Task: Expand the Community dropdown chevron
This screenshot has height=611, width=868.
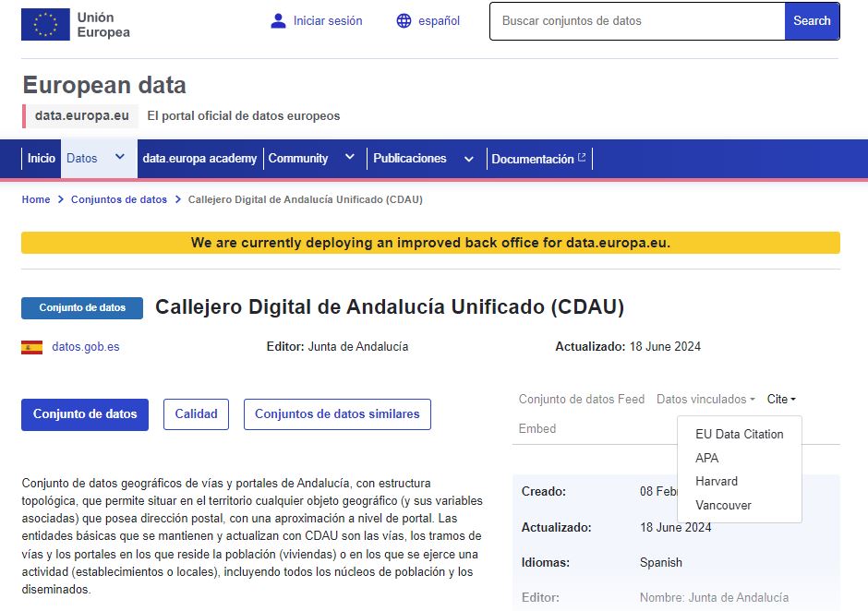Action: coord(350,158)
